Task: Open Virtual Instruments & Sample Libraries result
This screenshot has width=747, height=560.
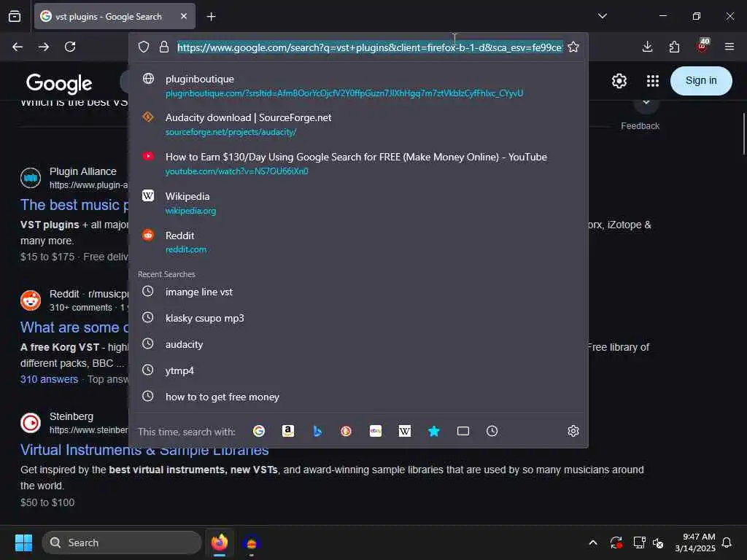Action: pyautogui.click(x=144, y=449)
